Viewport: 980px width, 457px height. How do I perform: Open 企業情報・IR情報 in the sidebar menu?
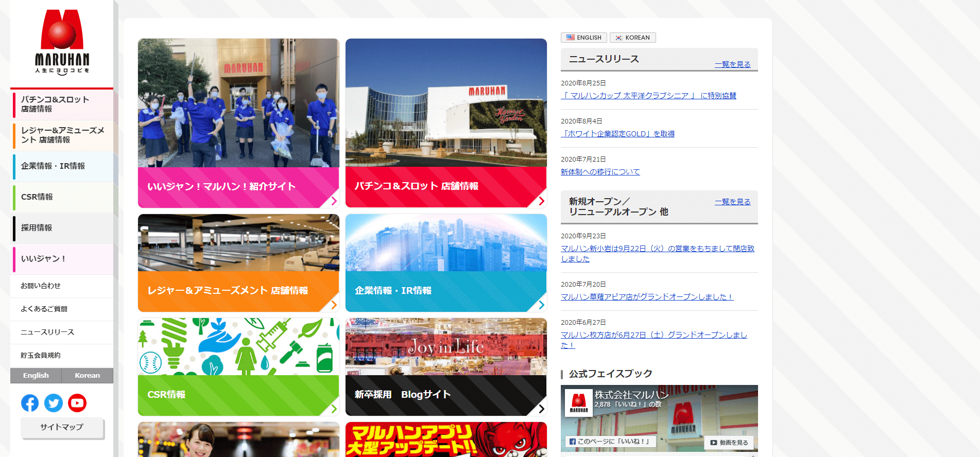pos(62,166)
